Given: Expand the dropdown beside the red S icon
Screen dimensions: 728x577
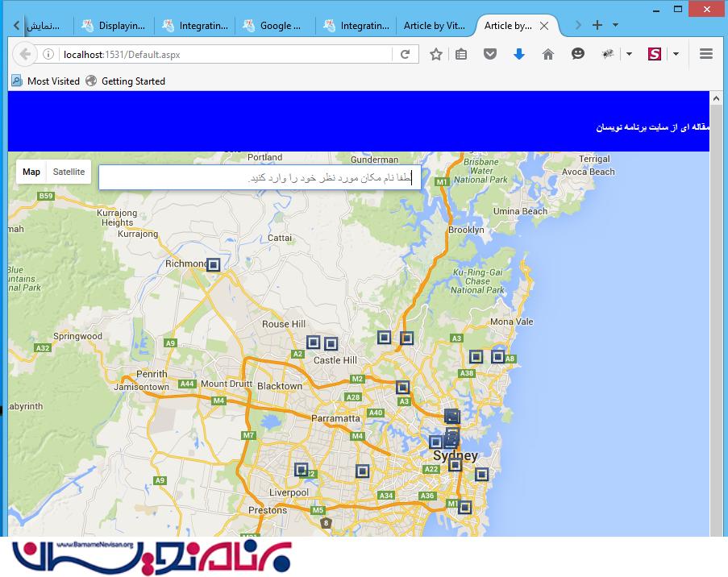Looking at the screenshot, I should 676,54.
